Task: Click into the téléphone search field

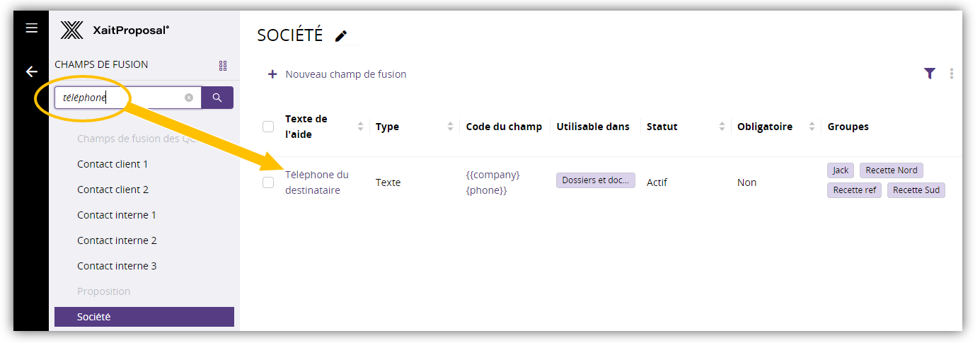Action: click(x=120, y=98)
